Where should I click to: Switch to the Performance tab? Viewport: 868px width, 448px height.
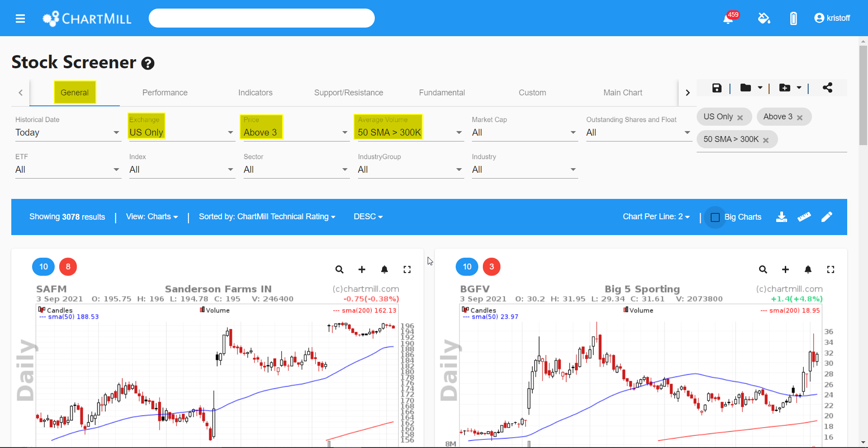(x=165, y=93)
